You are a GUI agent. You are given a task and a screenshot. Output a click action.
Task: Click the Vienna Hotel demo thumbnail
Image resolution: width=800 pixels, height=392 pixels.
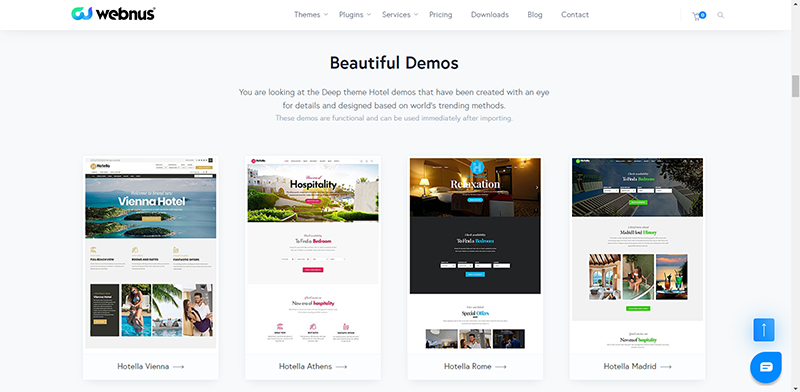[x=151, y=253]
